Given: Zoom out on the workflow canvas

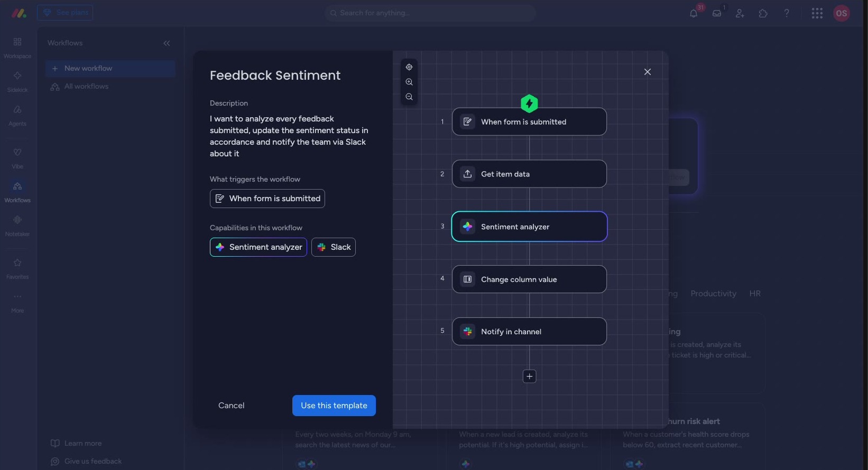Looking at the screenshot, I should [x=409, y=97].
